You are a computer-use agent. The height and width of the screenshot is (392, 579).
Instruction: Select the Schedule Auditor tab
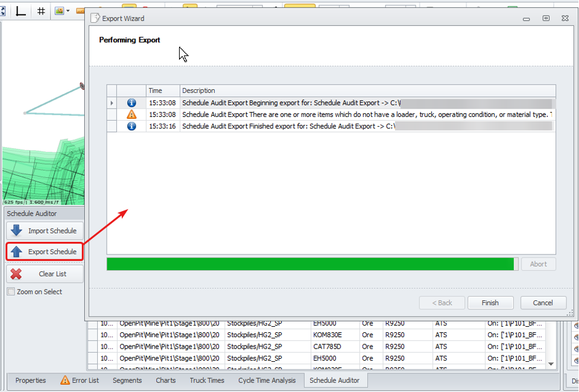pyautogui.click(x=335, y=380)
